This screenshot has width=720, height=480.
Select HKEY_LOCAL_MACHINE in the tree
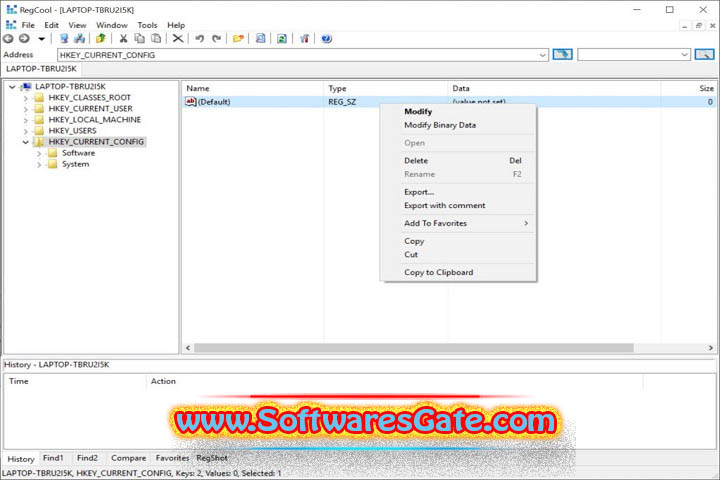click(95, 119)
